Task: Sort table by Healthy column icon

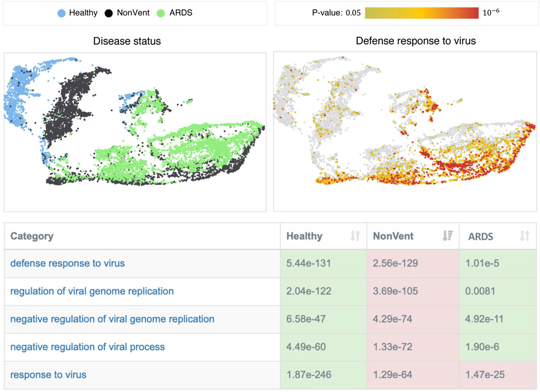Action: tap(355, 236)
